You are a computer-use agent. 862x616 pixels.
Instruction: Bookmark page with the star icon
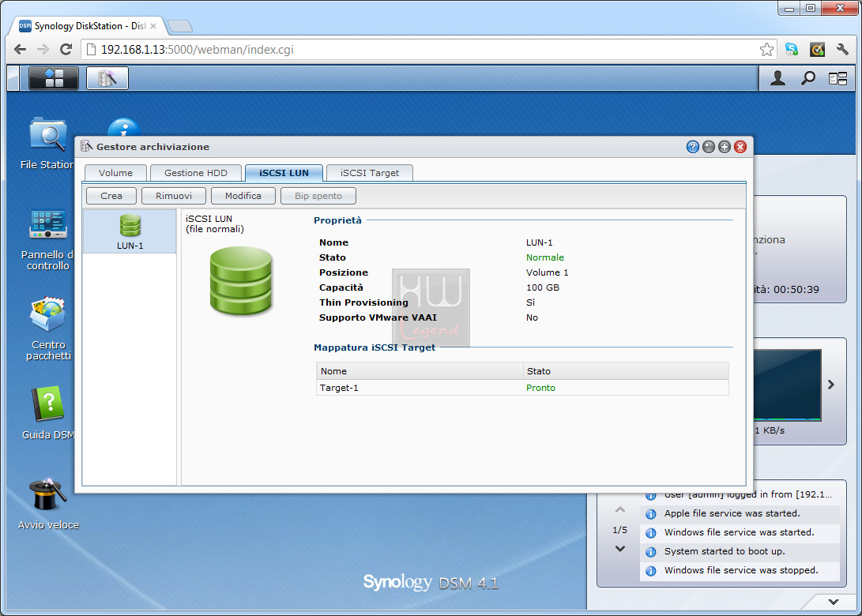[x=766, y=50]
